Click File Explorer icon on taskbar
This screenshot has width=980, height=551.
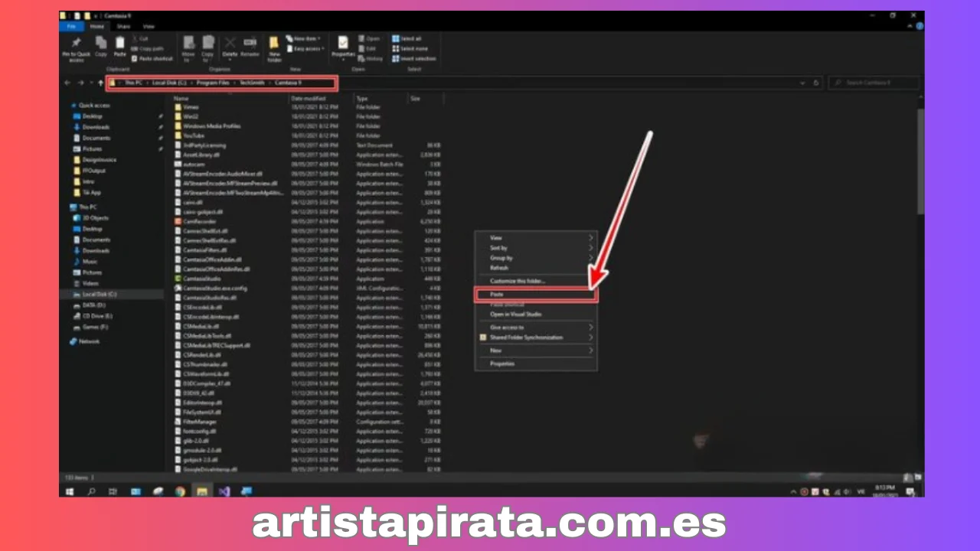pyautogui.click(x=202, y=491)
